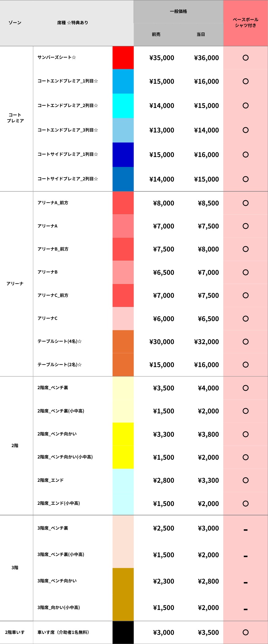The height and width of the screenshot is (644, 268).
Task: Click the ¥35,000 advance price
Action: click(x=162, y=58)
